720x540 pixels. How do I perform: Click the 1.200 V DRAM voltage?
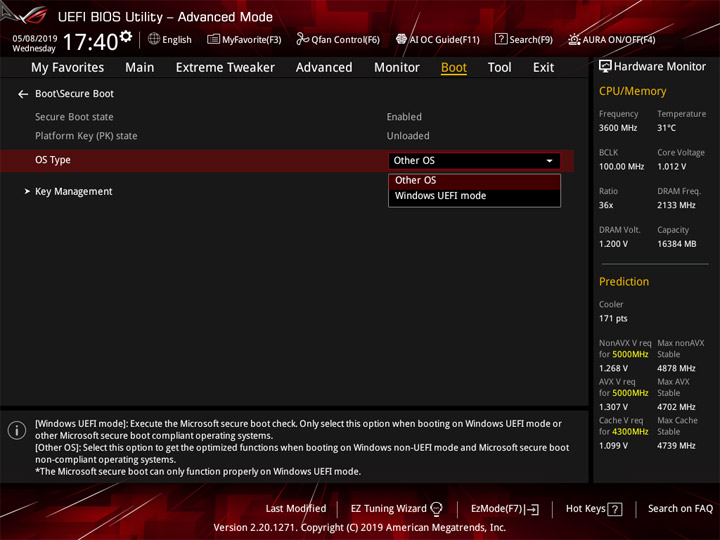pos(613,244)
